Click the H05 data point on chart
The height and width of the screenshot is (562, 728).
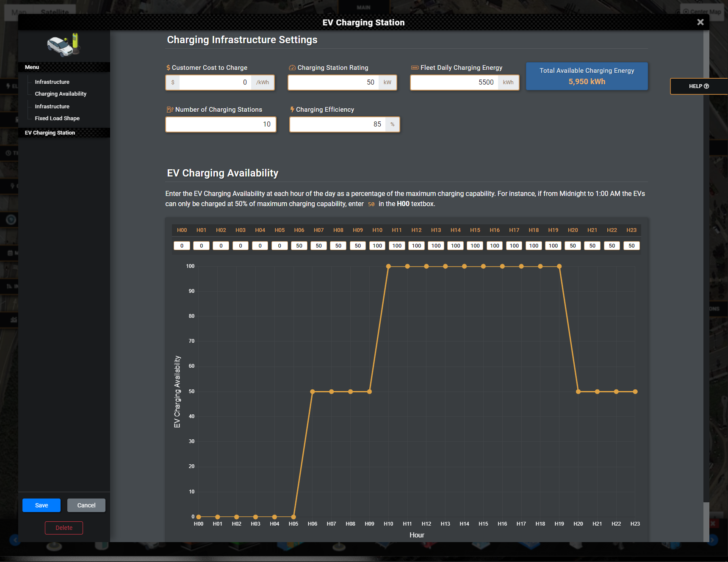pos(293,517)
